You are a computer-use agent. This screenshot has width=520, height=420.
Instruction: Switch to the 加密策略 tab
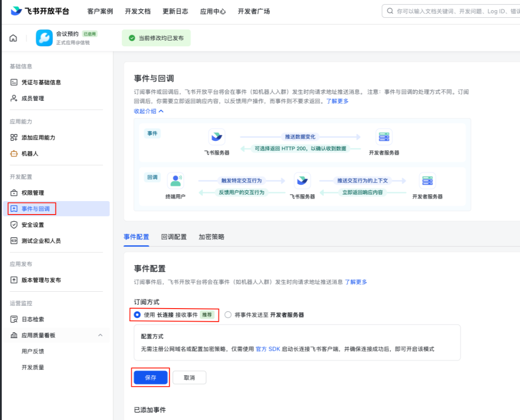(211, 237)
